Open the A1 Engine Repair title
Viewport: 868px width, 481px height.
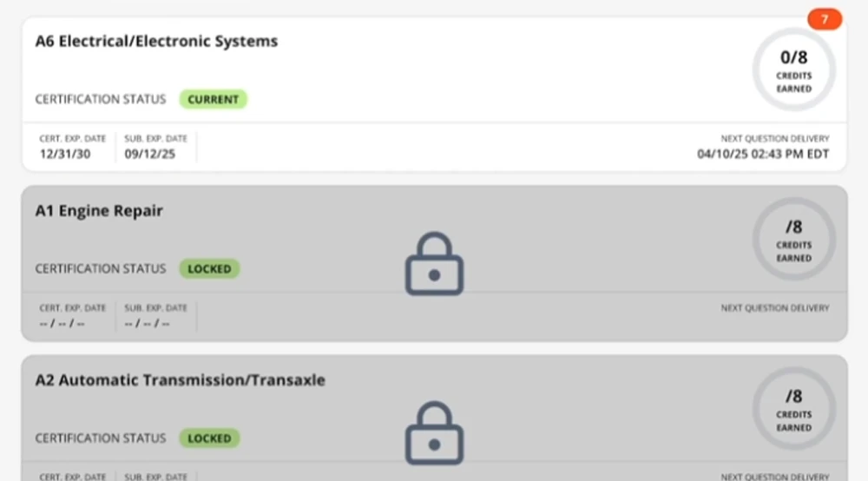pyautogui.click(x=99, y=211)
